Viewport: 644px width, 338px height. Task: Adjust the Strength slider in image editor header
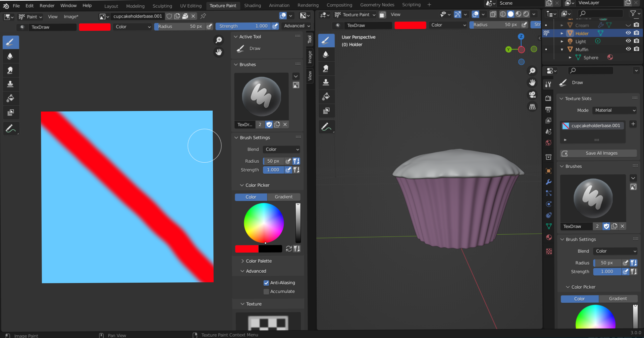coord(243,26)
